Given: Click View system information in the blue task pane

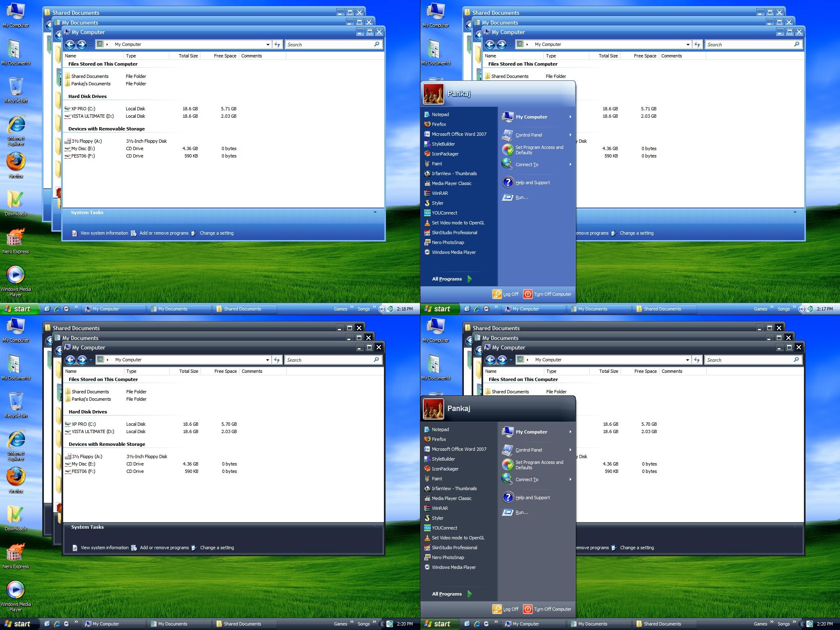Looking at the screenshot, I should pyautogui.click(x=104, y=233).
